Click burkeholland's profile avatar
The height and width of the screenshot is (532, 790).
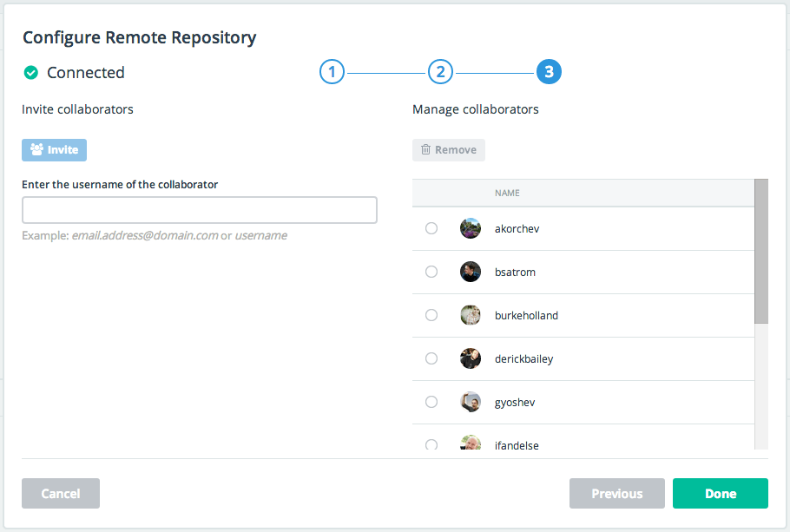471,315
